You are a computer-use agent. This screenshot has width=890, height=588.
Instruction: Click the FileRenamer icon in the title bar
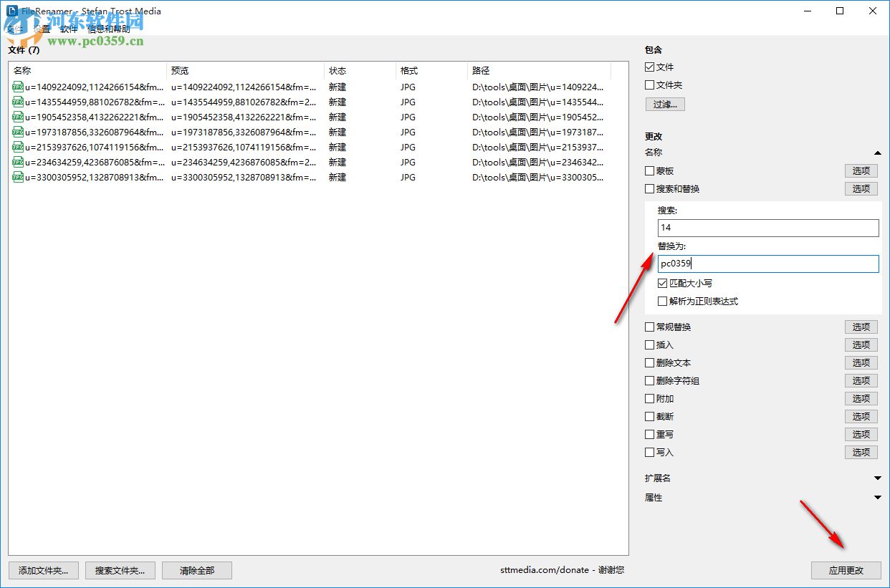point(11,11)
